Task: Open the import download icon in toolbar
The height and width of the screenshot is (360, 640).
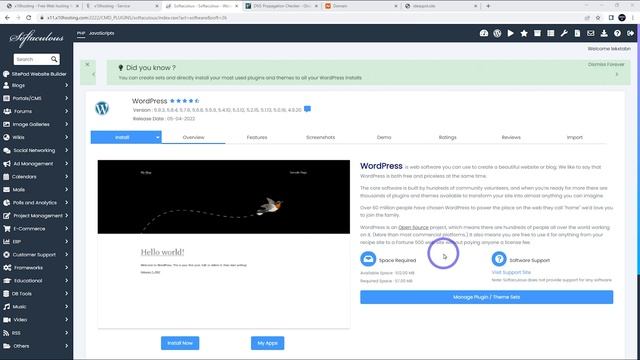Action: click(604, 33)
